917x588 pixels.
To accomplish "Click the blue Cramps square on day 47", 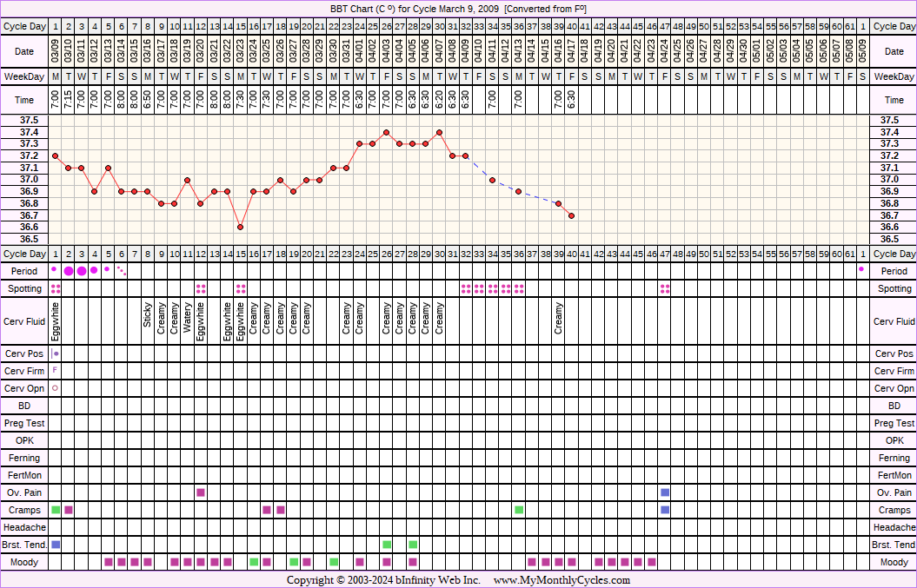I will [665, 510].
